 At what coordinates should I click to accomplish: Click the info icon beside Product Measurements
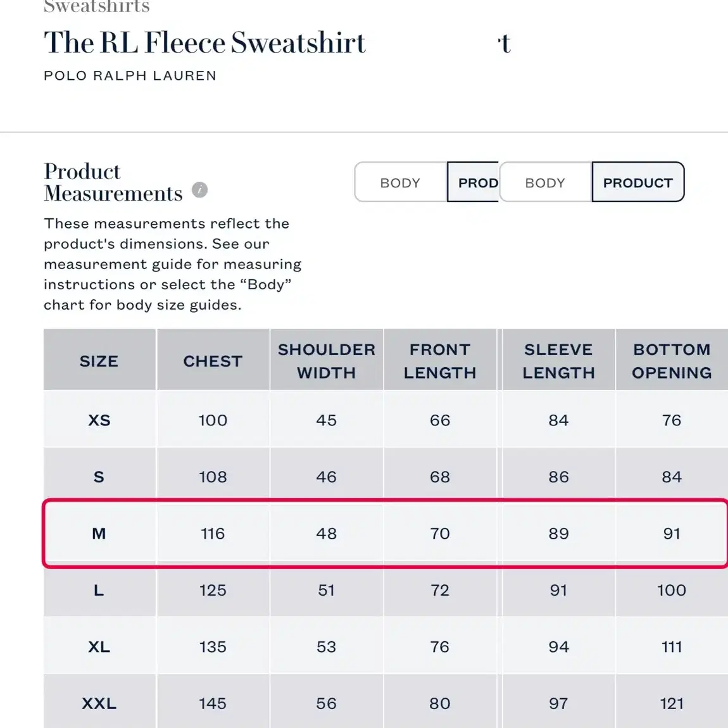[x=199, y=190]
